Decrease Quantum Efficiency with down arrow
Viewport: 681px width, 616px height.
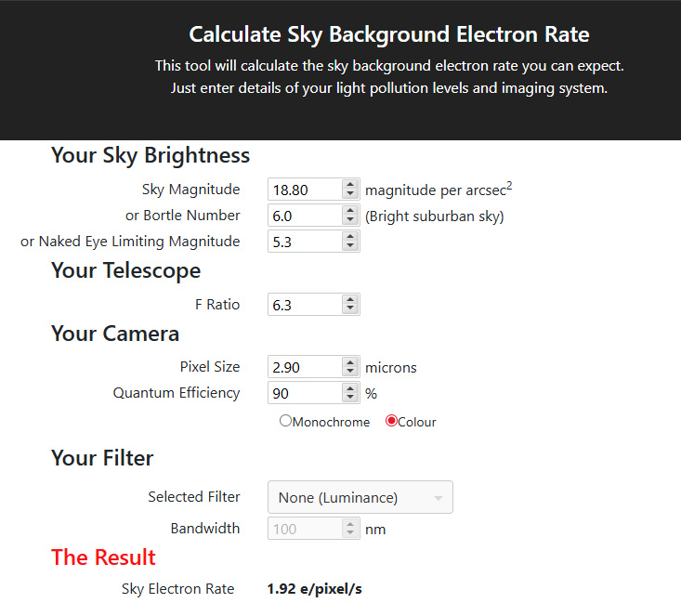(x=349, y=398)
